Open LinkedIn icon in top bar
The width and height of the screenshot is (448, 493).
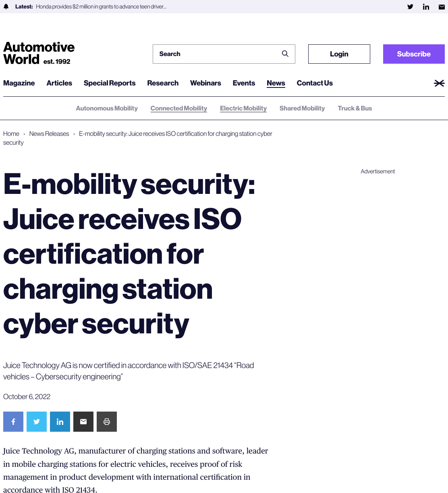426,6
